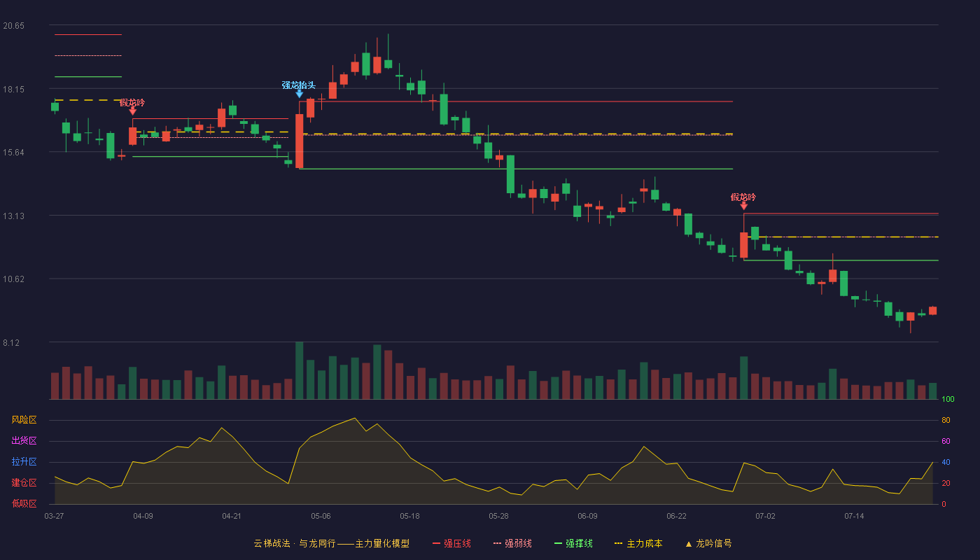This screenshot has height=560, width=980.
Task: Click the last red candlestick on the right
Action: 932,311
